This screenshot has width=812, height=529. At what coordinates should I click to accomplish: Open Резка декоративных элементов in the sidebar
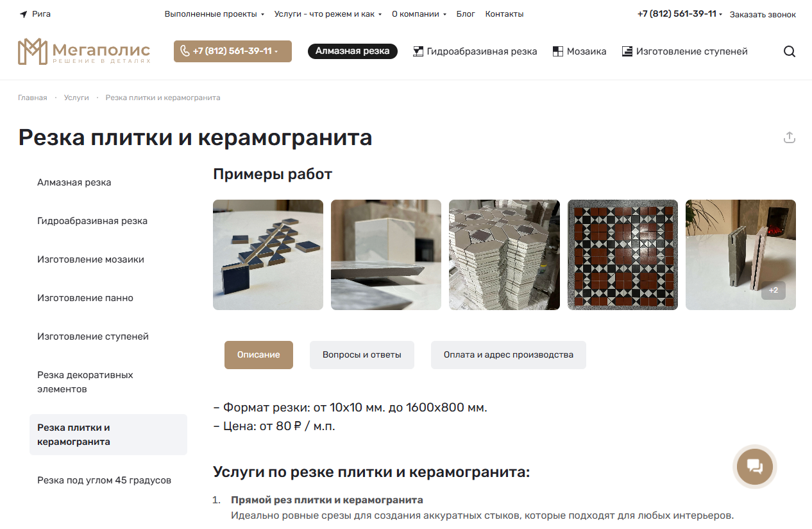point(85,382)
